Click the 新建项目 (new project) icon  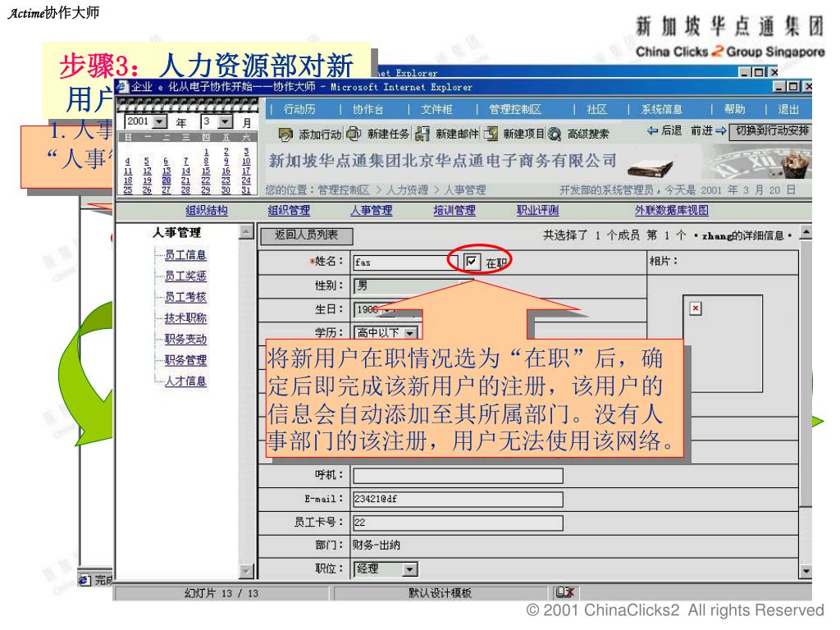(491, 134)
